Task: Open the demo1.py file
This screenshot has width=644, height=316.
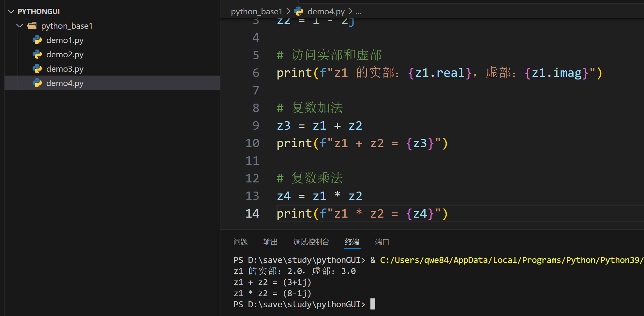Action: pyautogui.click(x=65, y=40)
